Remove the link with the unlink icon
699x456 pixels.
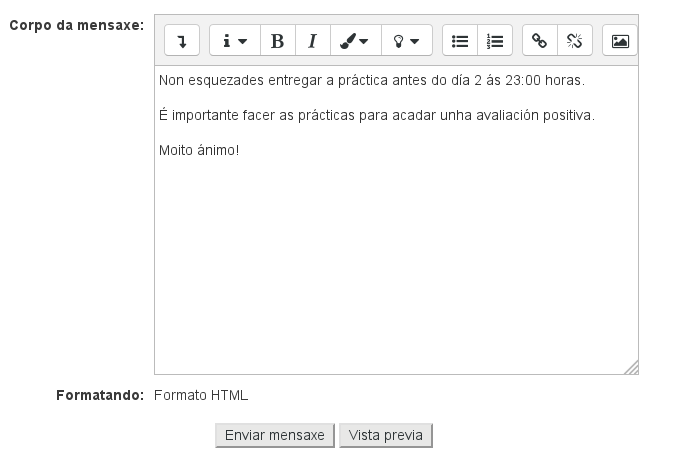574,41
